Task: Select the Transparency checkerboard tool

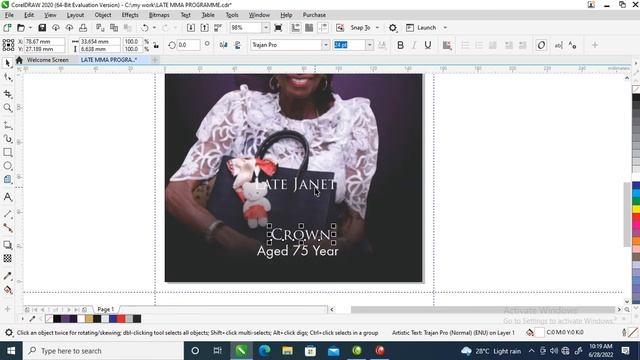Action: tap(7, 258)
